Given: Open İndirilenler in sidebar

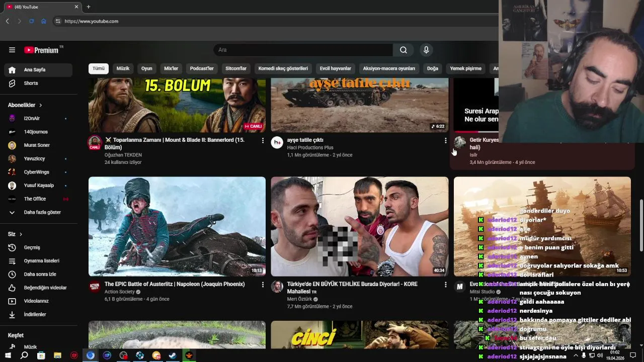Looking at the screenshot, I should (38, 315).
